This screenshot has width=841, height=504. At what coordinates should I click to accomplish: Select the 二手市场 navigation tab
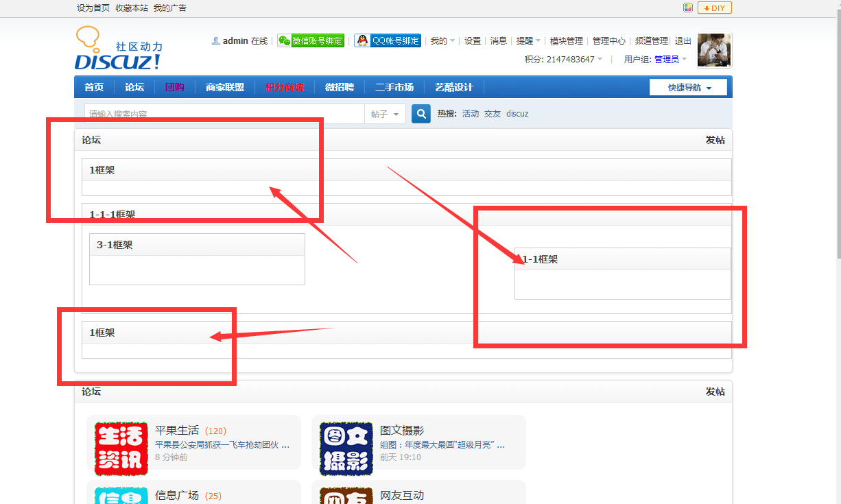click(x=394, y=87)
